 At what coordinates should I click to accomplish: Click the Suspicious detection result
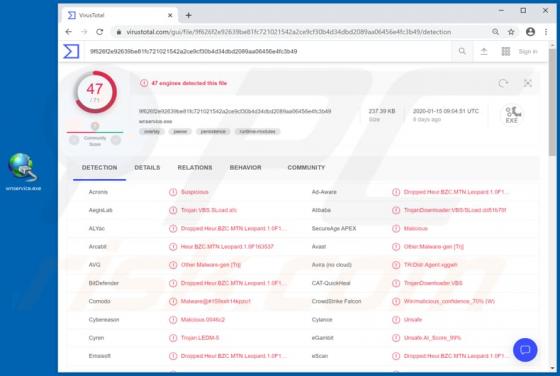(x=194, y=192)
